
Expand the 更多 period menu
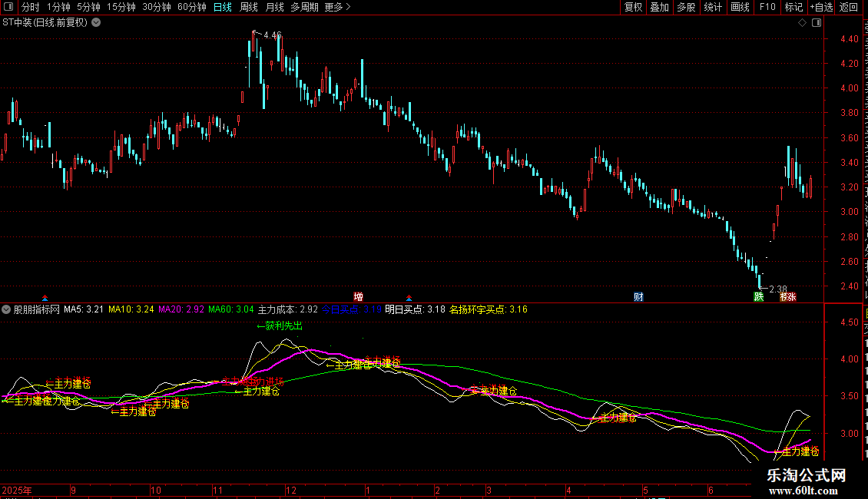click(337, 7)
